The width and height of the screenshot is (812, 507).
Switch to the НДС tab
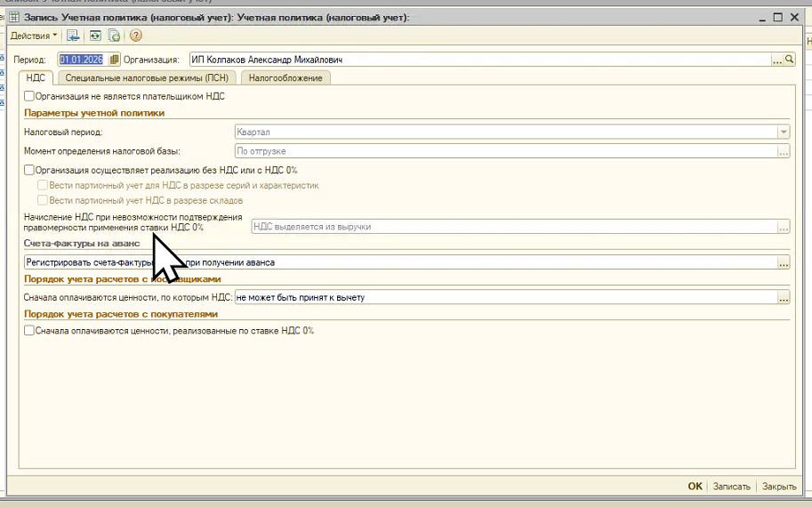pos(36,77)
